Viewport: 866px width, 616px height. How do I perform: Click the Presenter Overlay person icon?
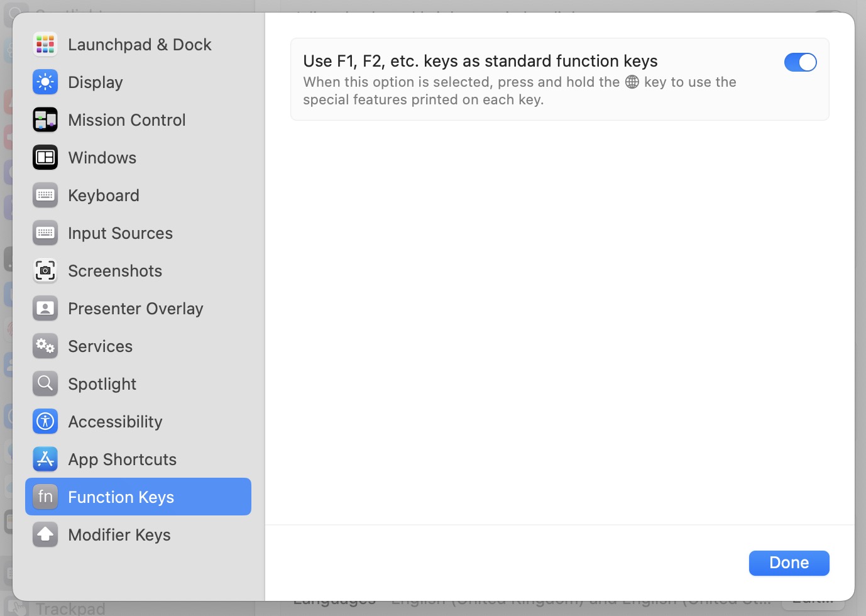[45, 308]
